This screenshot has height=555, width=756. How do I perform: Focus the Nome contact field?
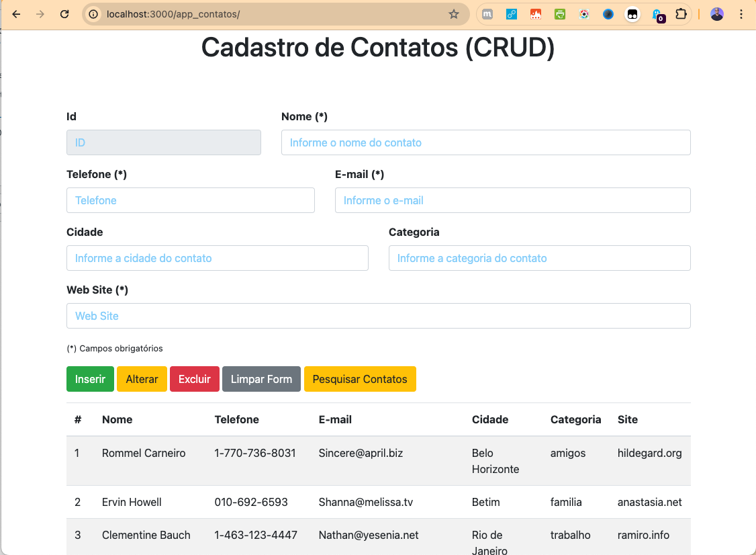point(485,142)
